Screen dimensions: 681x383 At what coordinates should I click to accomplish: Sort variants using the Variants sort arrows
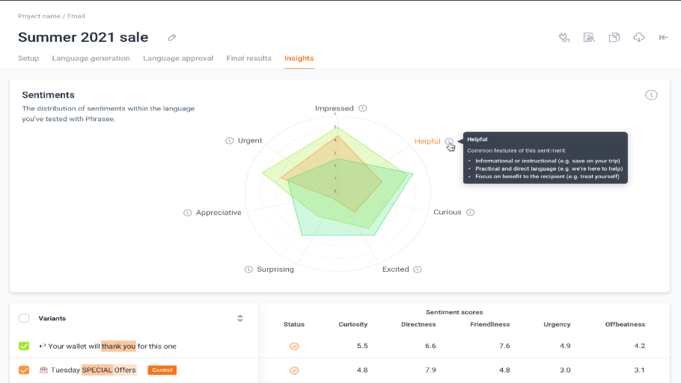click(x=240, y=318)
